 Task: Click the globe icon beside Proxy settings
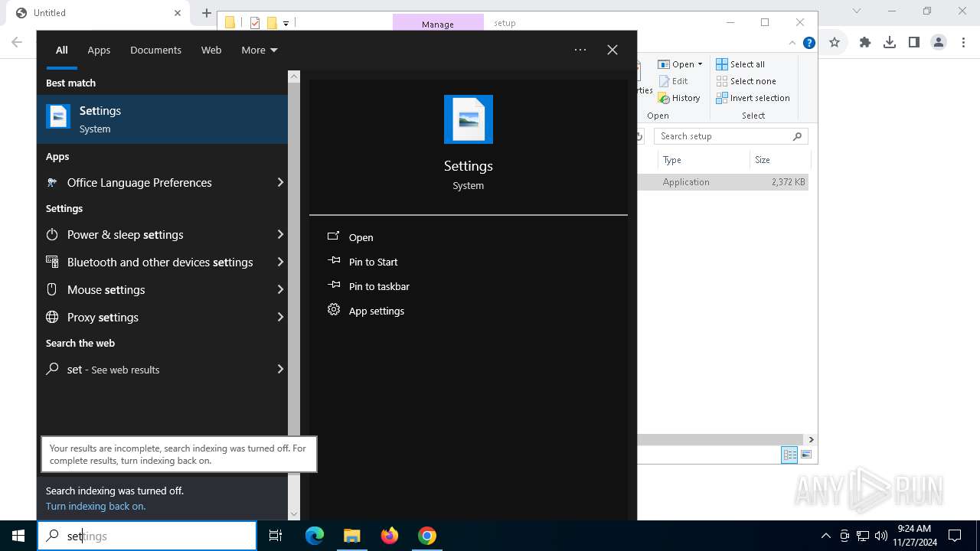point(52,317)
